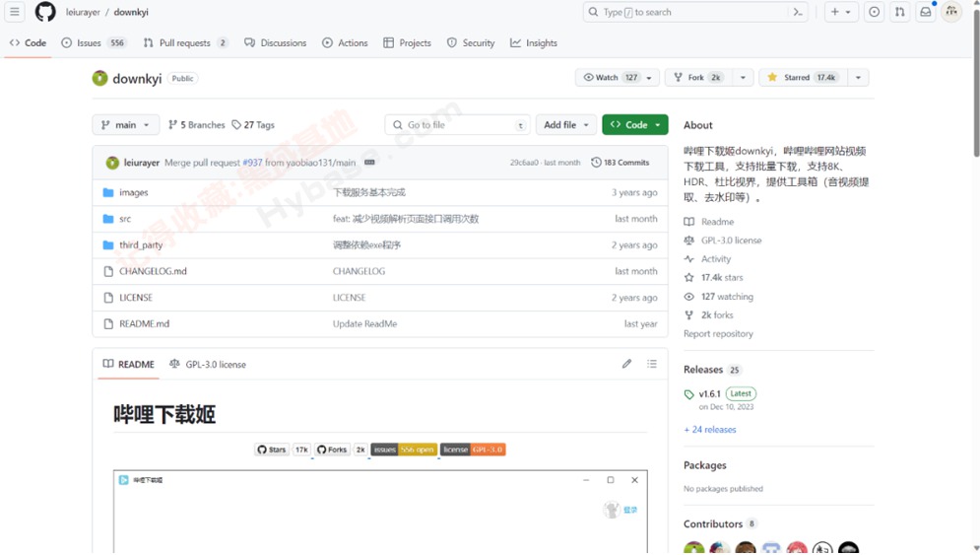980x555 pixels.
Task: Open the pull requests icon in header
Action: (899, 12)
